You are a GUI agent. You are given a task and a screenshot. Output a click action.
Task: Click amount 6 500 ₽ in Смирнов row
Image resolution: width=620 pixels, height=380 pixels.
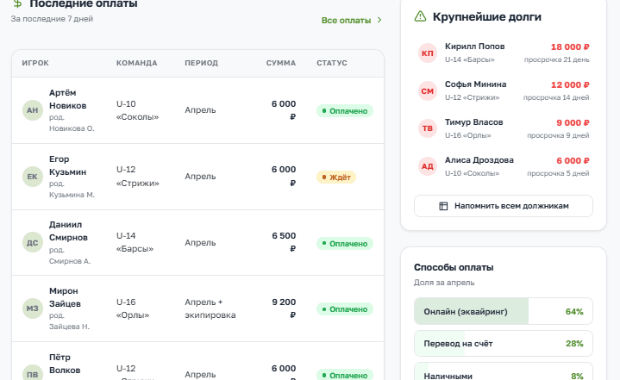point(284,242)
